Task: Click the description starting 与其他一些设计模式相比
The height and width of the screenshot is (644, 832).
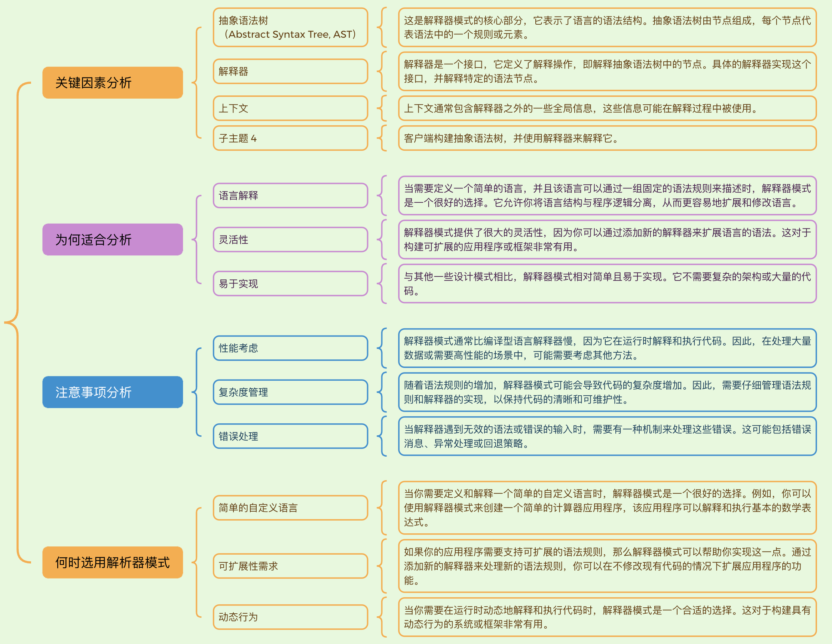Action: click(608, 284)
